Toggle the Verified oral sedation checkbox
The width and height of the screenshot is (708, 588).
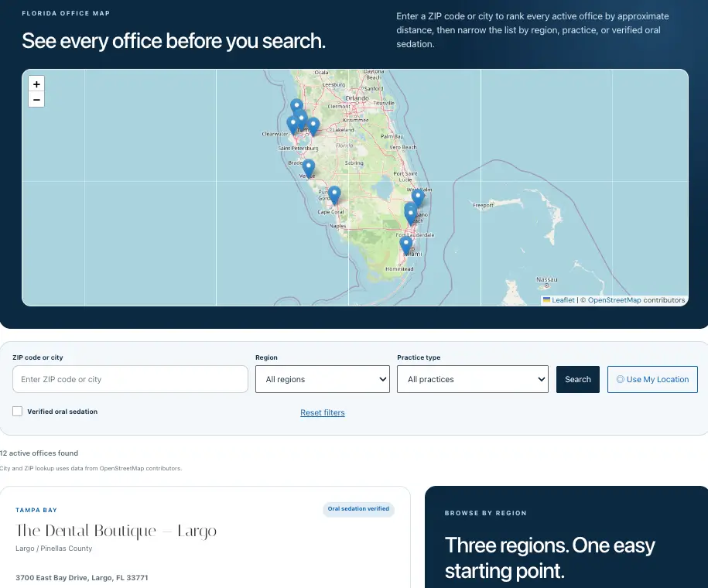tap(17, 411)
